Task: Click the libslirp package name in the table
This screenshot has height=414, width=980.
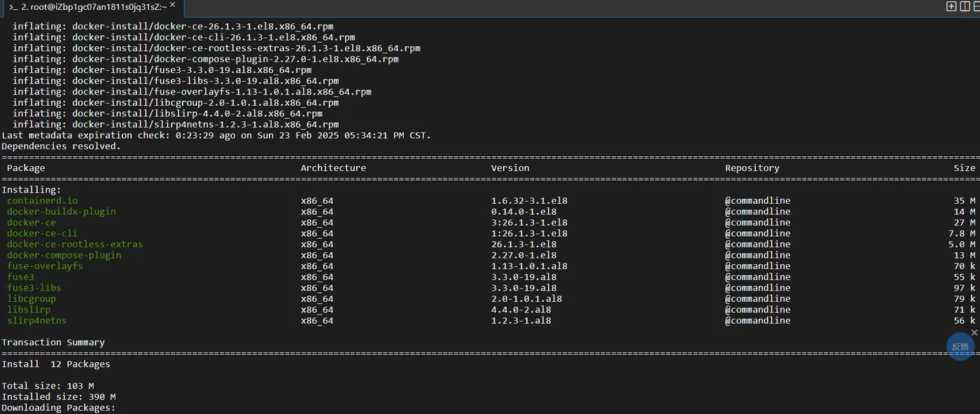Action: click(x=29, y=310)
